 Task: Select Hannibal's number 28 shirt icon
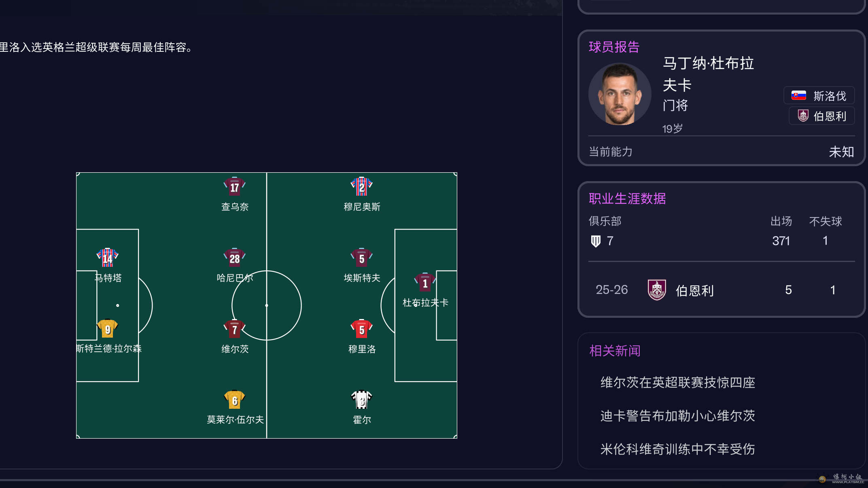pos(234,258)
